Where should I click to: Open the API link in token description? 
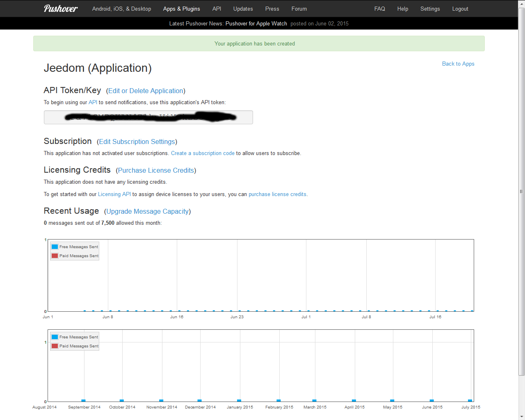(93, 102)
